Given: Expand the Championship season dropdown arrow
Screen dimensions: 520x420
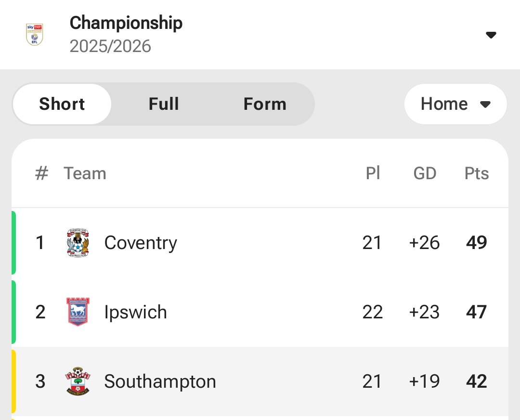Looking at the screenshot, I should click(x=491, y=35).
